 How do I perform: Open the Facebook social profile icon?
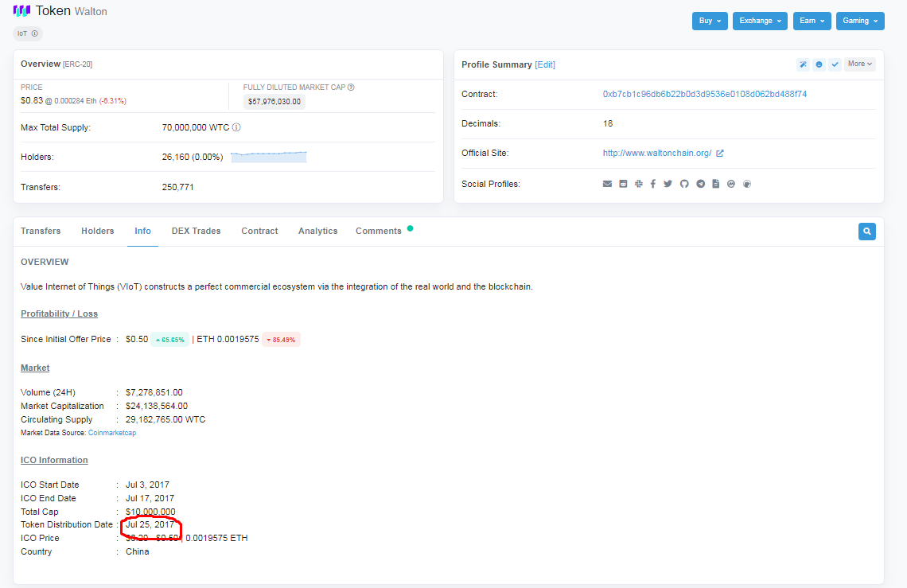653,184
